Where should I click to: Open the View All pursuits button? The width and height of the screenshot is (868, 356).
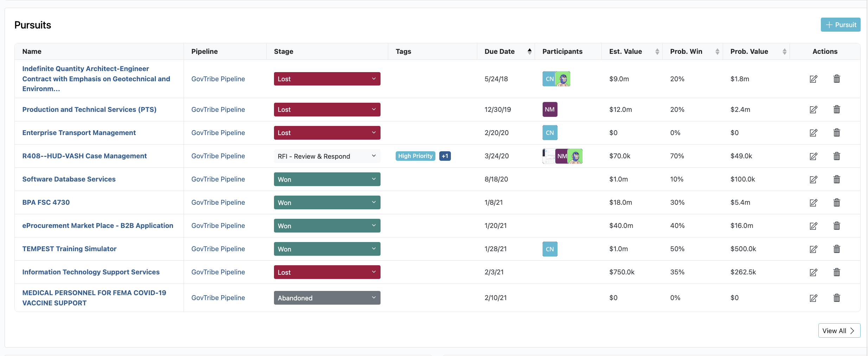click(839, 331)
